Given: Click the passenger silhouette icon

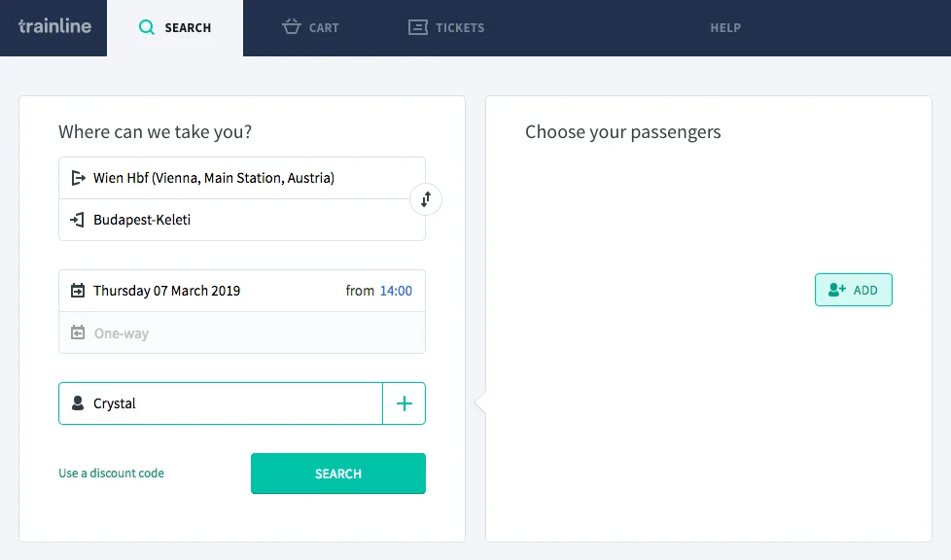Looking at the screenshot, I should 79,403.
